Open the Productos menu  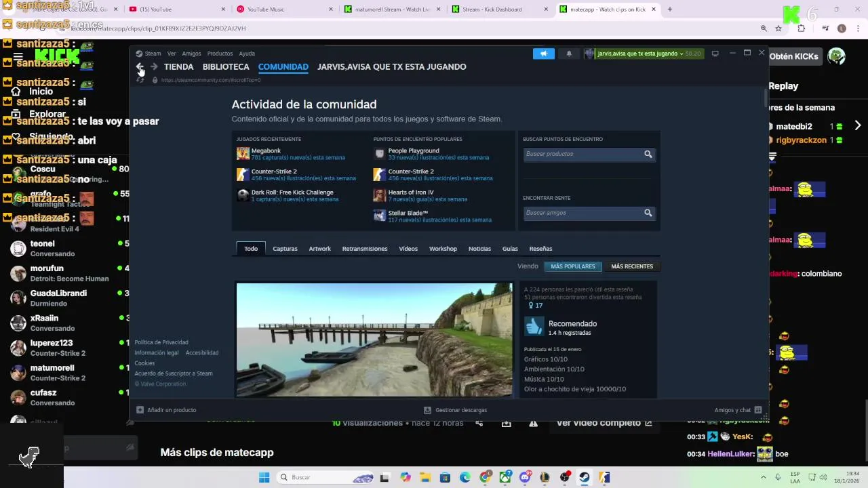[x=220, y=54]
